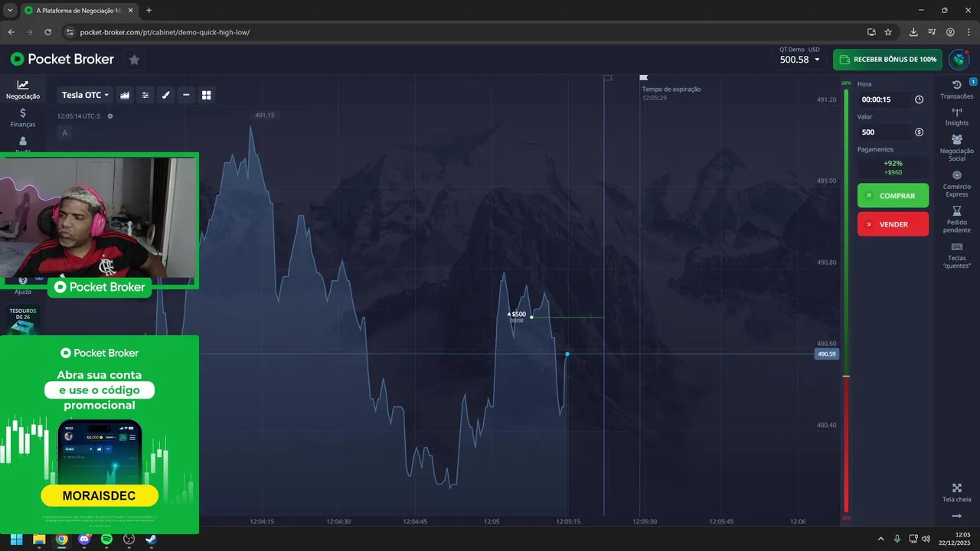
Task: Click the taskbar clock and date
Action: coord(954,539)
